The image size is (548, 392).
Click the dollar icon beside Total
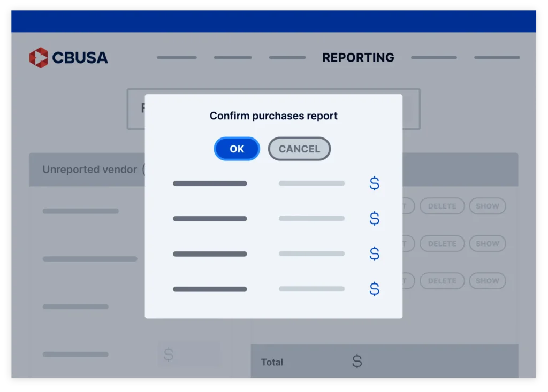[x=357, y=362]
